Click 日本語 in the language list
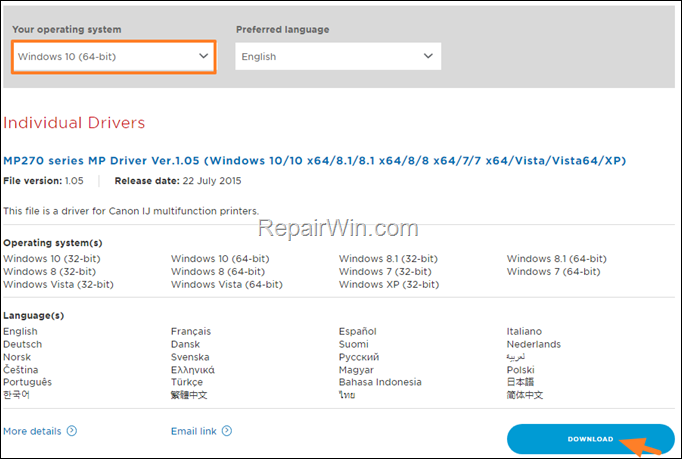The height and width of the screenshot is (459, 682). point(520,382)
